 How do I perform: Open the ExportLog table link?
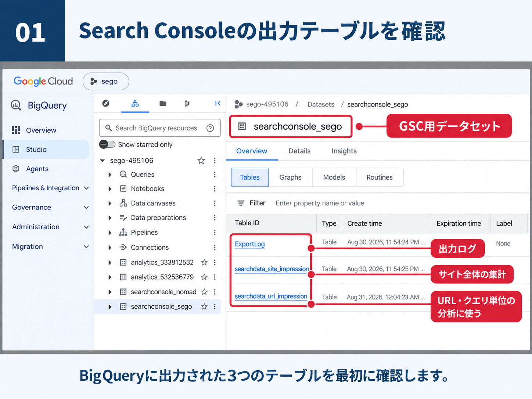click(250, 244)
